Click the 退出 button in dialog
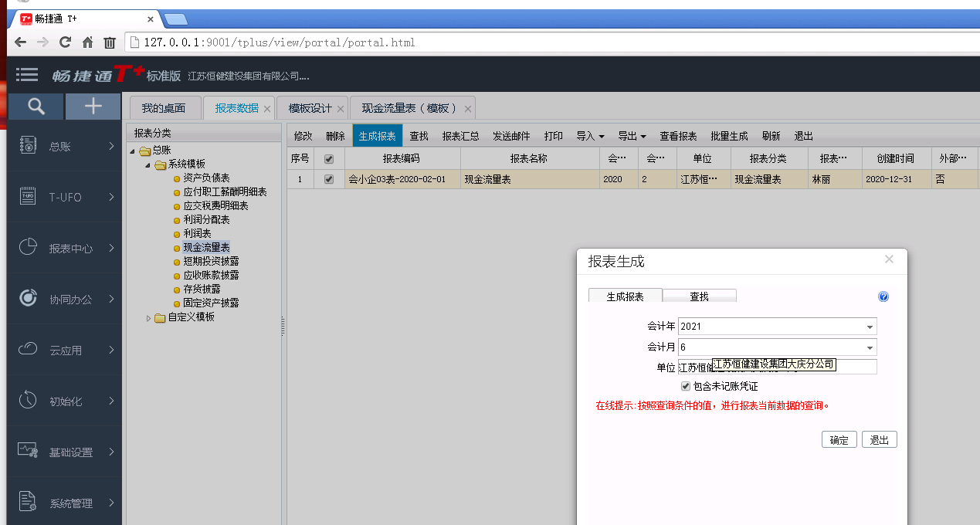 (x=879, y=440)
